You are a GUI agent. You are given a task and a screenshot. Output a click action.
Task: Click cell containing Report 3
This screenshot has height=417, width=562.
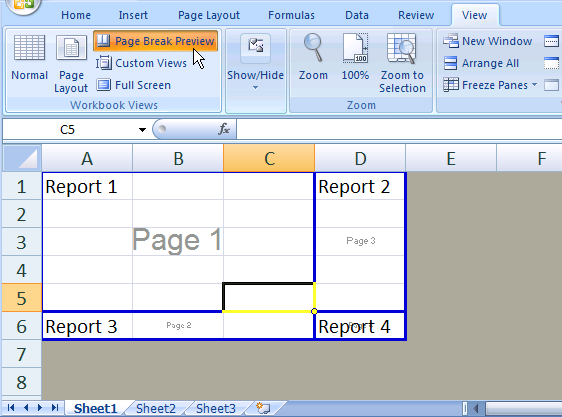87,326
